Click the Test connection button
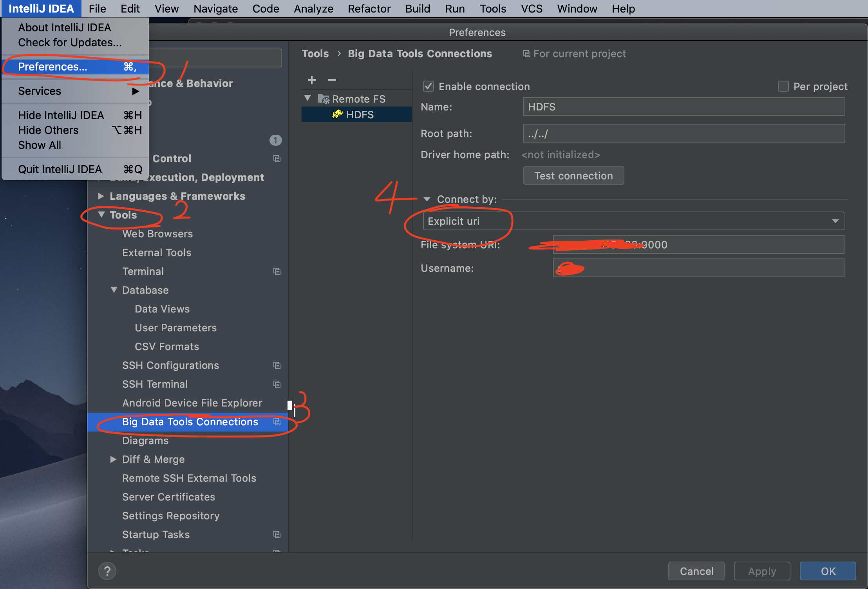The width and height of the screenshot is (868, 589). tap(573, 175)
